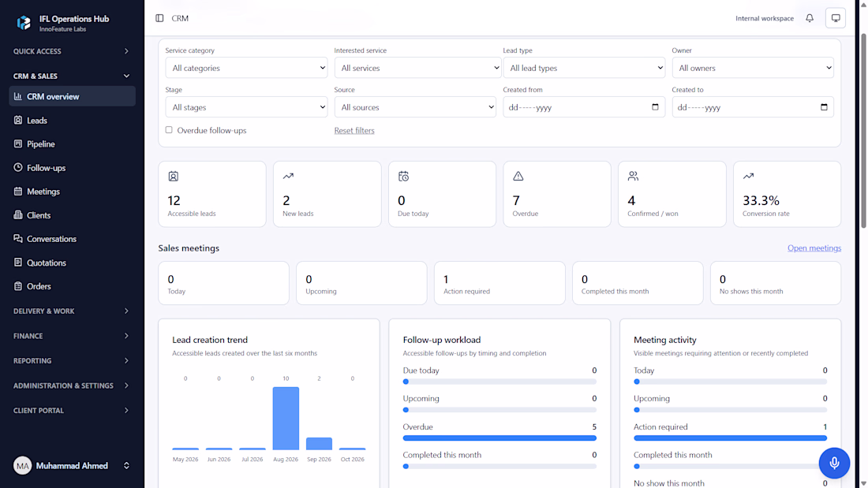Click the Aug 2026 bar in chart
Screen dimensions: 868x488
pyautogui.click(x=286, y=419)
